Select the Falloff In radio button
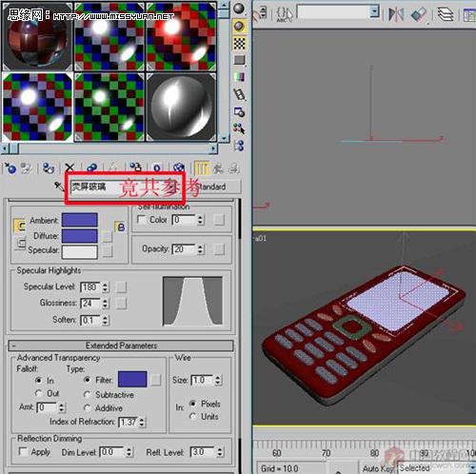 tap(39, 380)
